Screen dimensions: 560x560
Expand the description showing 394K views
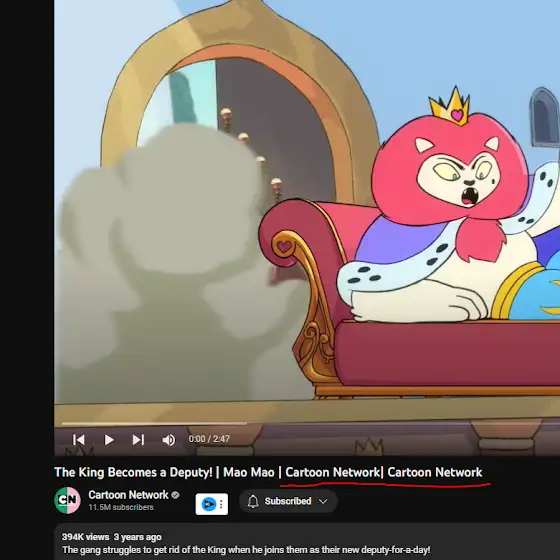click(307, 542)
